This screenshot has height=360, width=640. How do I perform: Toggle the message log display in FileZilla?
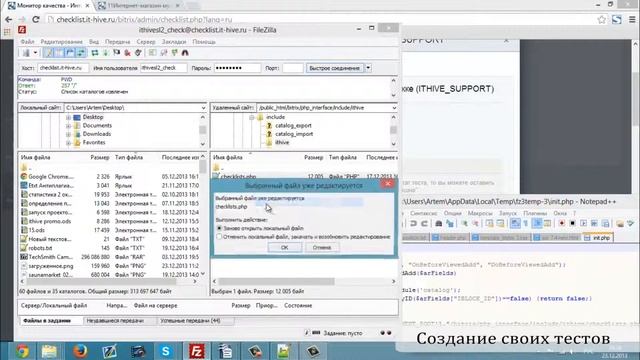[49, 53]
